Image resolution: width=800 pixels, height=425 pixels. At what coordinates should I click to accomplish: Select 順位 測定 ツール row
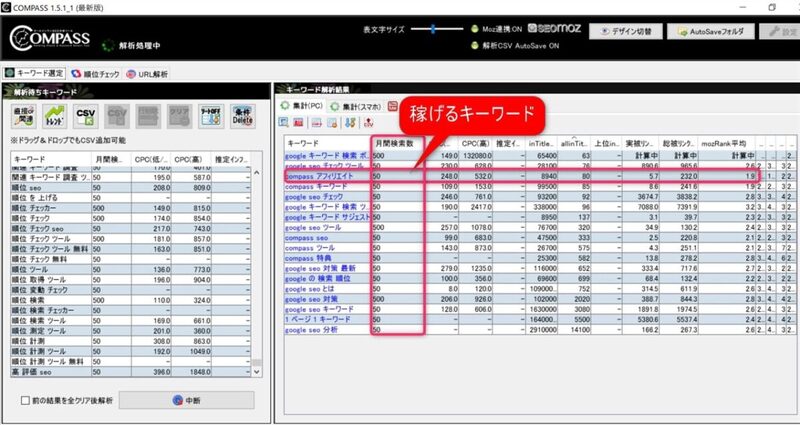point(131,331)
